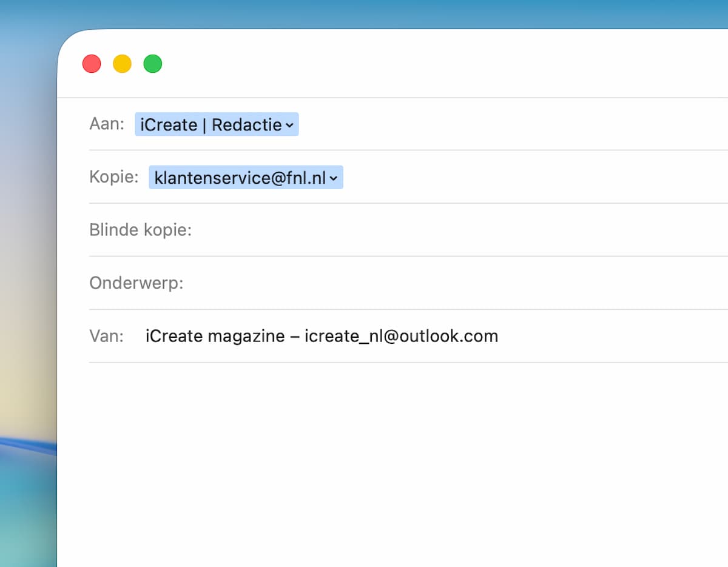Screen dimensions: 728x567
Task: Close the new message window
Action: tap(92, 64)
